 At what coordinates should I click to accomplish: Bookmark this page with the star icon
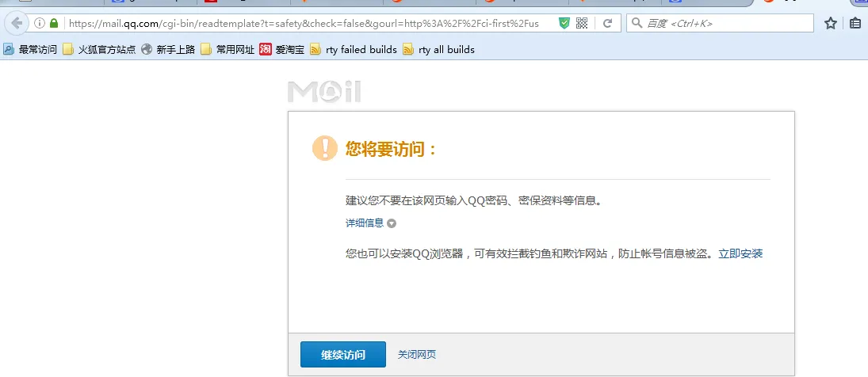tap(831, 23)
